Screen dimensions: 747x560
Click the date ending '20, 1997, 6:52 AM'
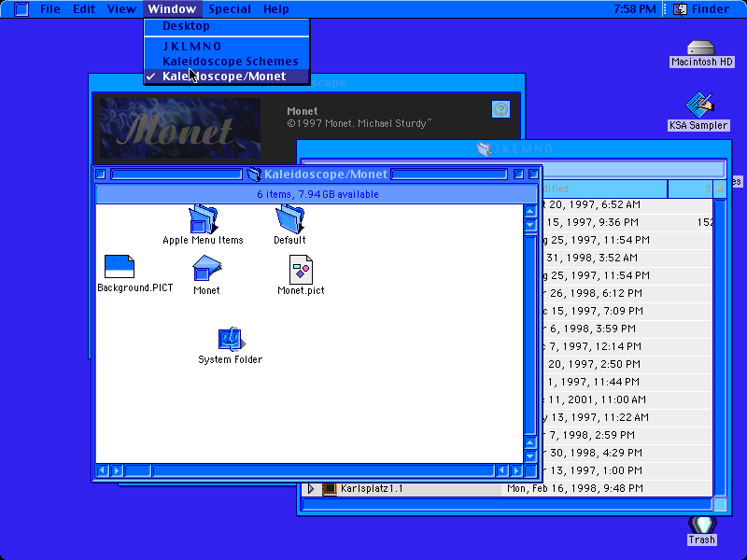[x=591, y=204]
